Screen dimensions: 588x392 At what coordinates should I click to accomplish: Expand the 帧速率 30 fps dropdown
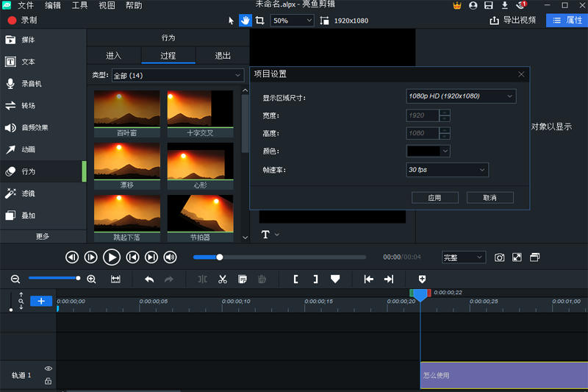(x=447, y=170)
